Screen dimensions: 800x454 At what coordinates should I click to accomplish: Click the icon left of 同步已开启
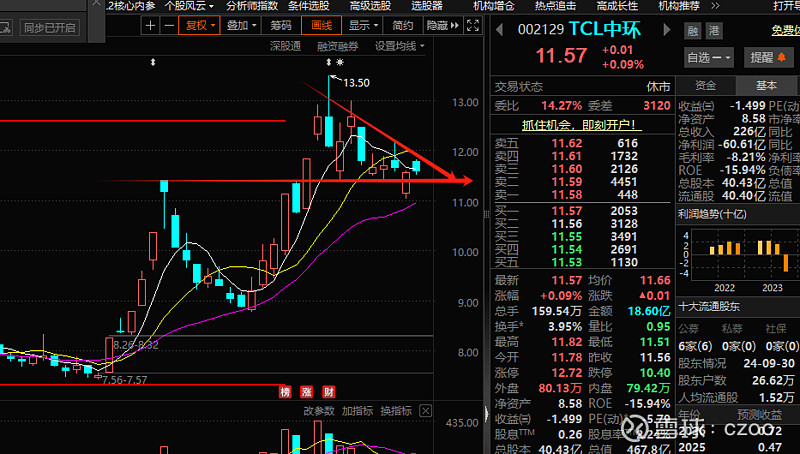click(x=5, y=28)
